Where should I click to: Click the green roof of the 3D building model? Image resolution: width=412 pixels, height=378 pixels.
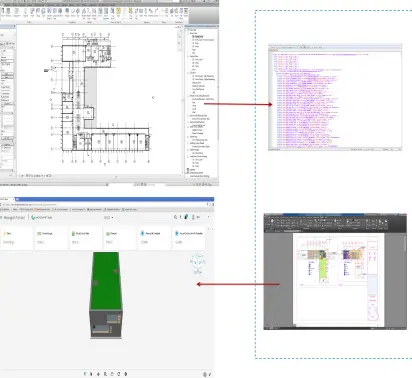point(106,280)
